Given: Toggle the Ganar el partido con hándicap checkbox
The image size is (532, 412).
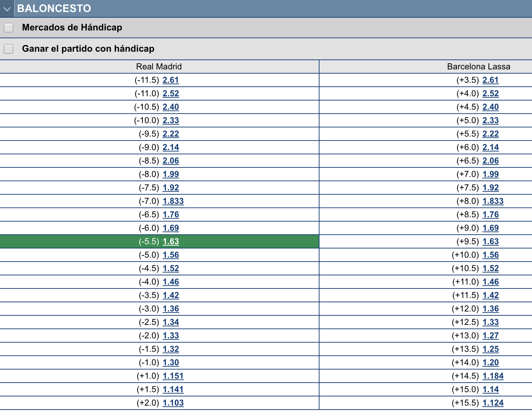Looking at the screenshot, I should [9, 49].
